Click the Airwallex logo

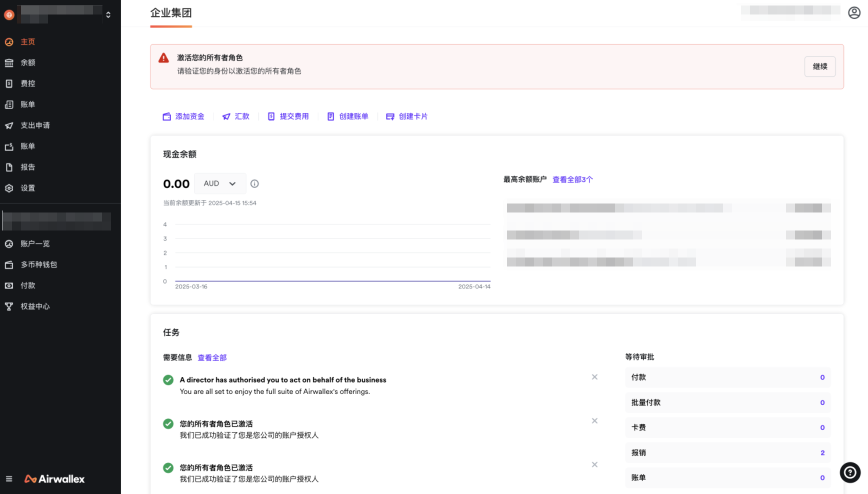coord(55,479)
